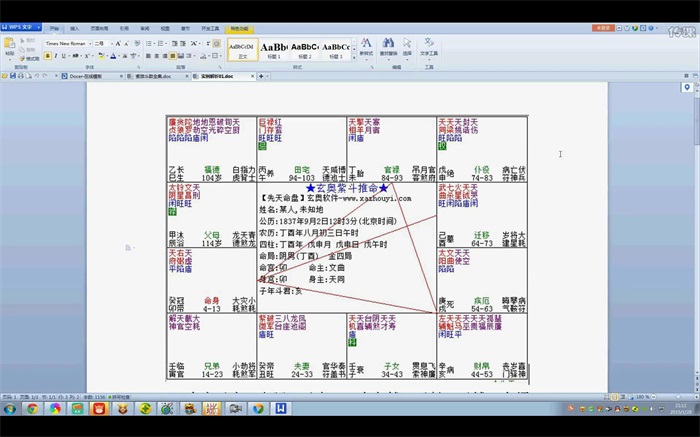Click the Windows Start button

coord(9,408)
